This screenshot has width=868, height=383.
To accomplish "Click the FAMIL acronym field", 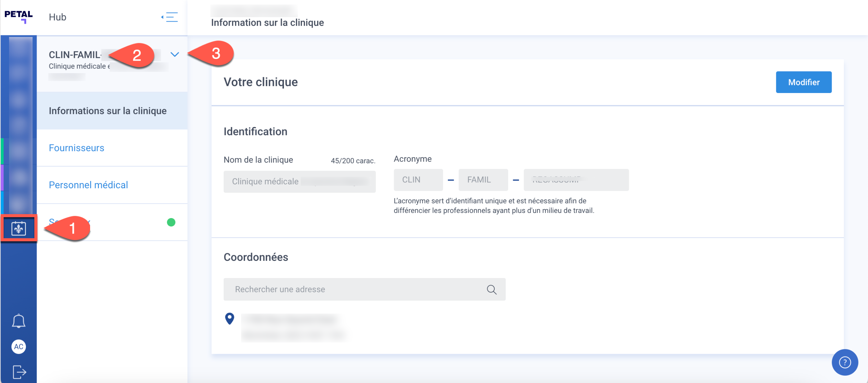I will click(x=483, y=180).
